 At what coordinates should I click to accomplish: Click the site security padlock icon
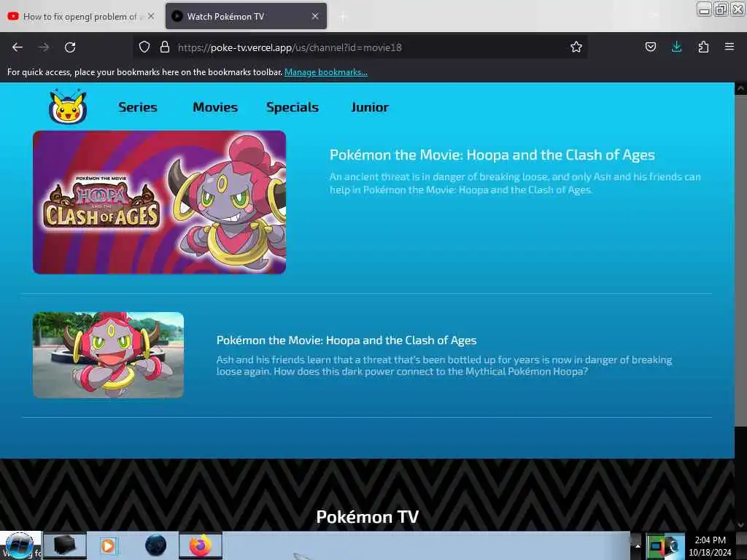click(165, 47)
